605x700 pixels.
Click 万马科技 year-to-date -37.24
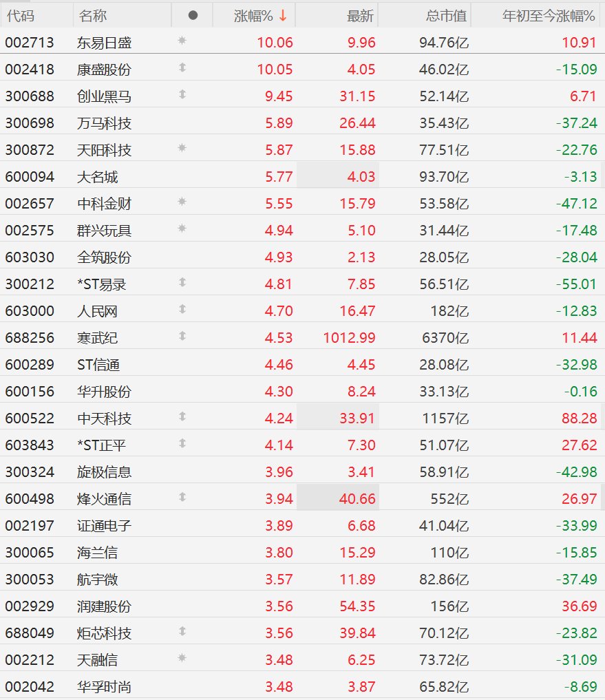tap(576, 123)
